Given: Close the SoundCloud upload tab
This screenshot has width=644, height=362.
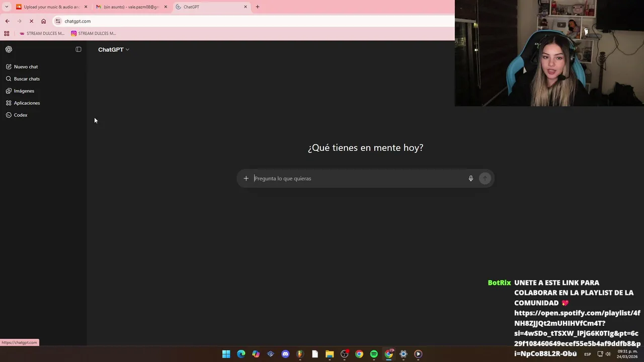Looking at the screenshot, I should pos(86,7).
